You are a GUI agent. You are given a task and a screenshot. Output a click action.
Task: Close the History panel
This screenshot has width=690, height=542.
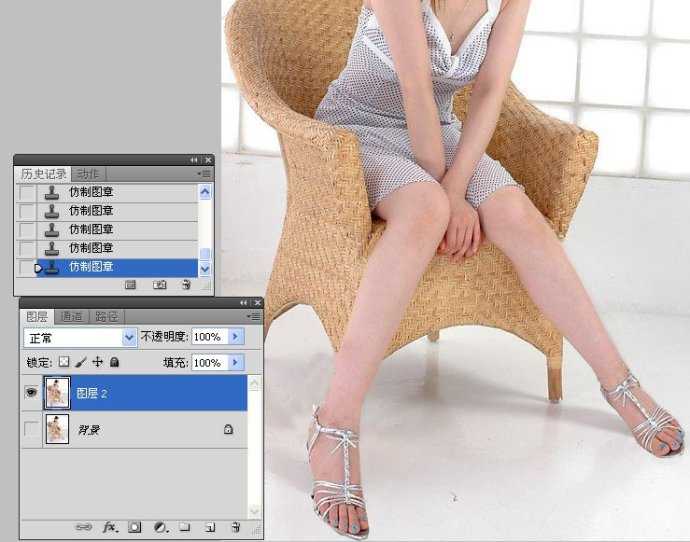[208, 160]
